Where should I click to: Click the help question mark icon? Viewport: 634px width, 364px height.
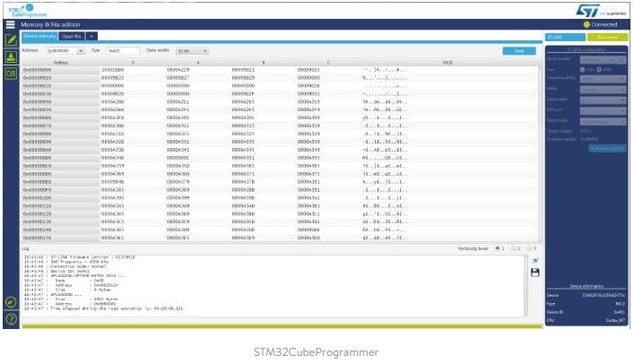[11, 319]
